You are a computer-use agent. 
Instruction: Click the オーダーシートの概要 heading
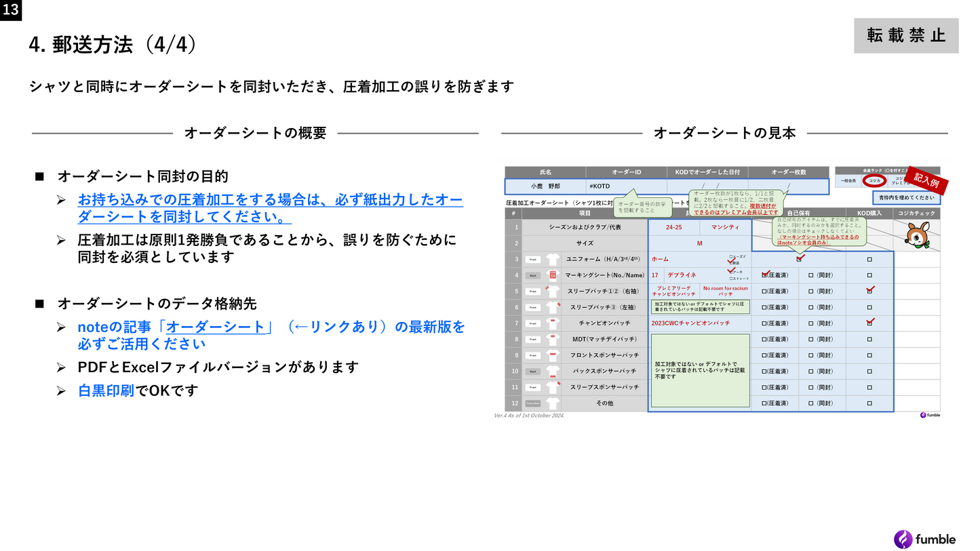(255, 133)
